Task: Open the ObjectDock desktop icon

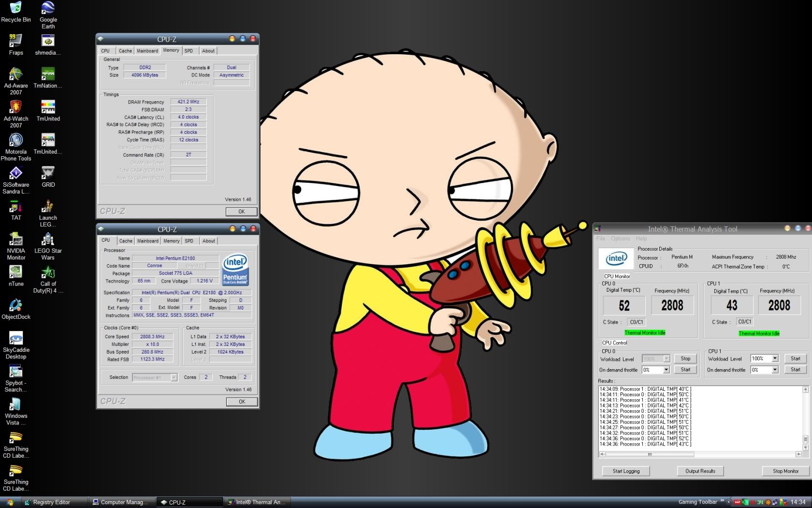Action: coord(16,306)
